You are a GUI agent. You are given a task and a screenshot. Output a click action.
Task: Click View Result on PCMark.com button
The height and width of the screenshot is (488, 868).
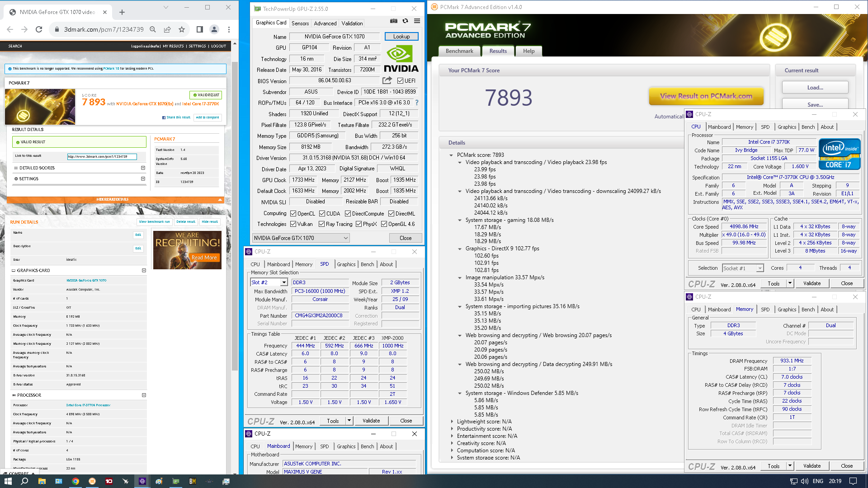706,96
